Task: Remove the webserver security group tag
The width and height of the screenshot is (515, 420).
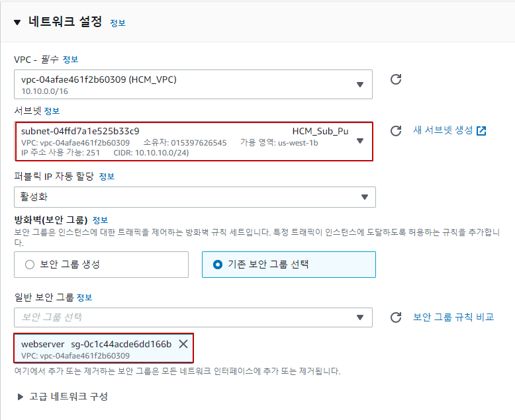Action: 183,344
